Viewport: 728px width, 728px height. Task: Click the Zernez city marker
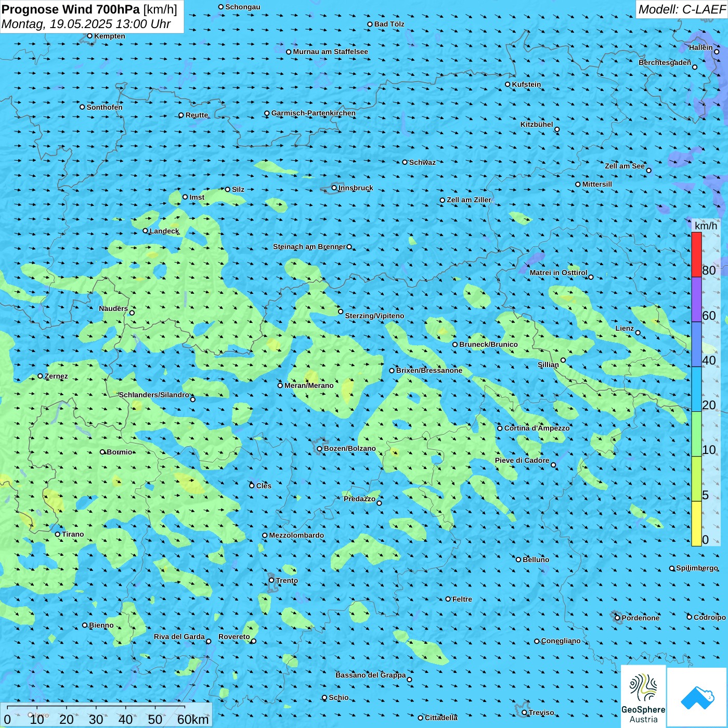pos(40,376)
